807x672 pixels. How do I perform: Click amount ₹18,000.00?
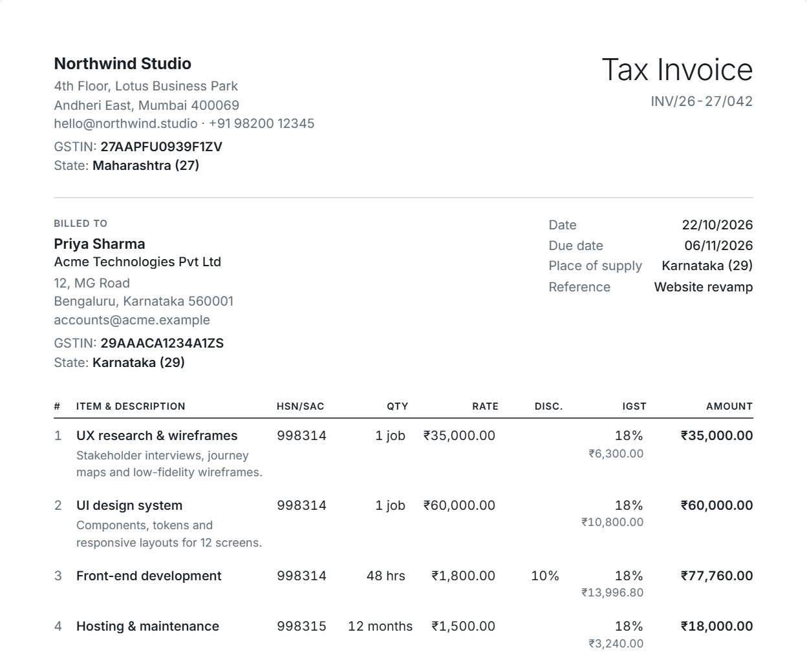point(717,626)
